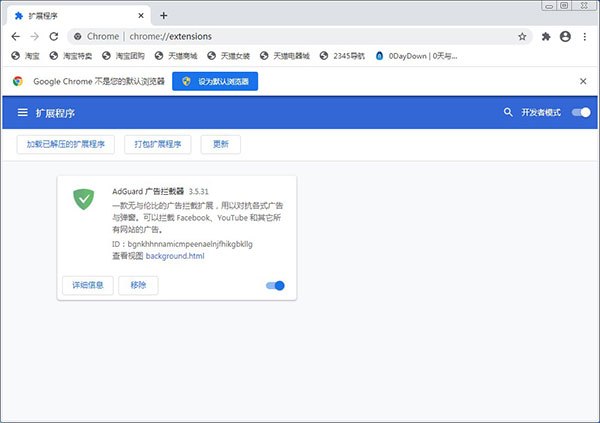The width and height of the screenshot is (600, 423).
Task: Open a new tab with the plus icon
Action: pos(164,15)
